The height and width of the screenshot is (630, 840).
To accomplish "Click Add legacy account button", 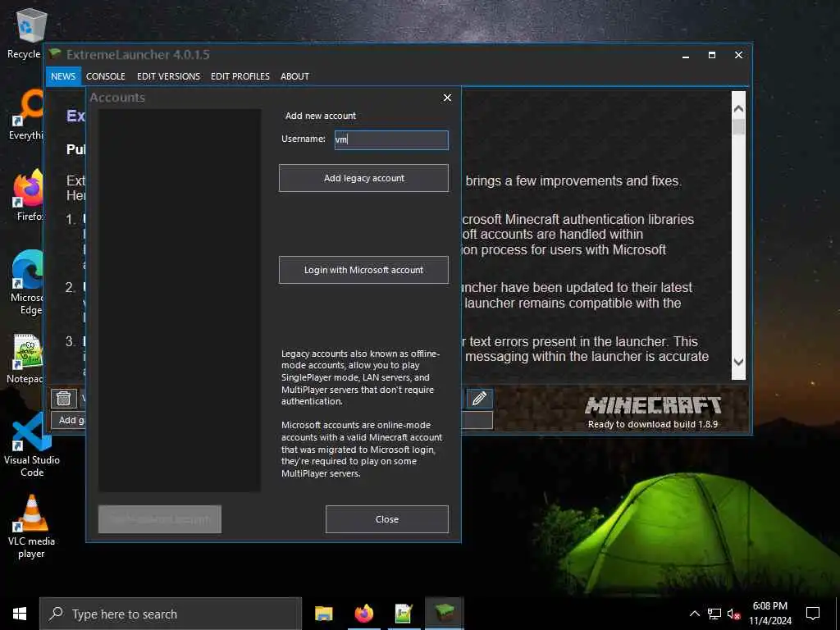I will click(x=363, y=178).
